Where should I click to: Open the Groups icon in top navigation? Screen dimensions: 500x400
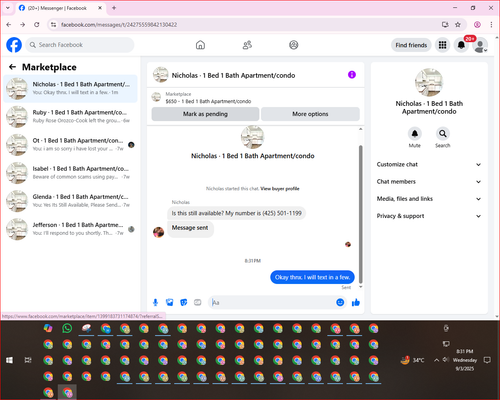coord(293,45)
